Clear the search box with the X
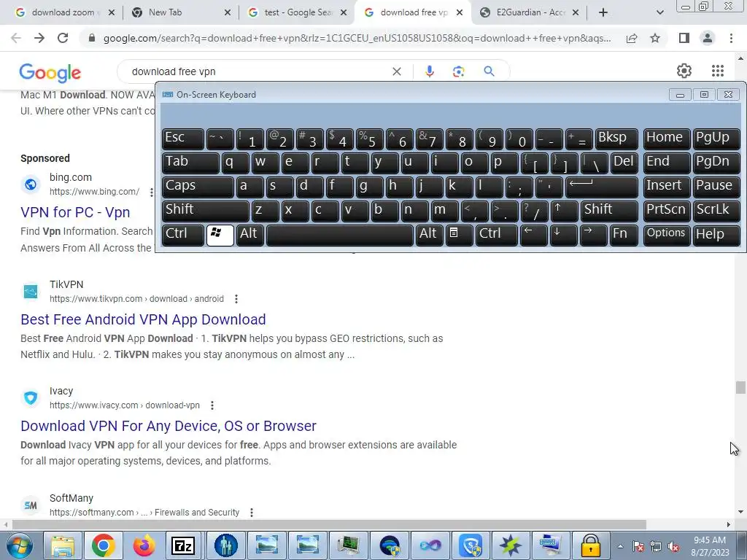This screenshot has width=747, height=560. 396,71
